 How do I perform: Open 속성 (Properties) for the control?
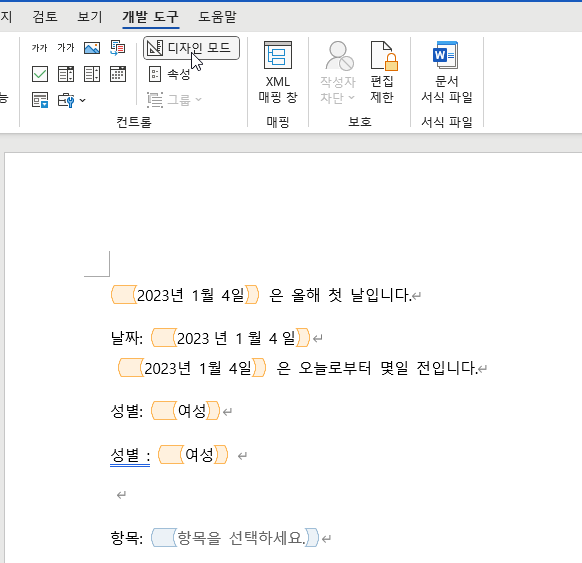point(169,74)
